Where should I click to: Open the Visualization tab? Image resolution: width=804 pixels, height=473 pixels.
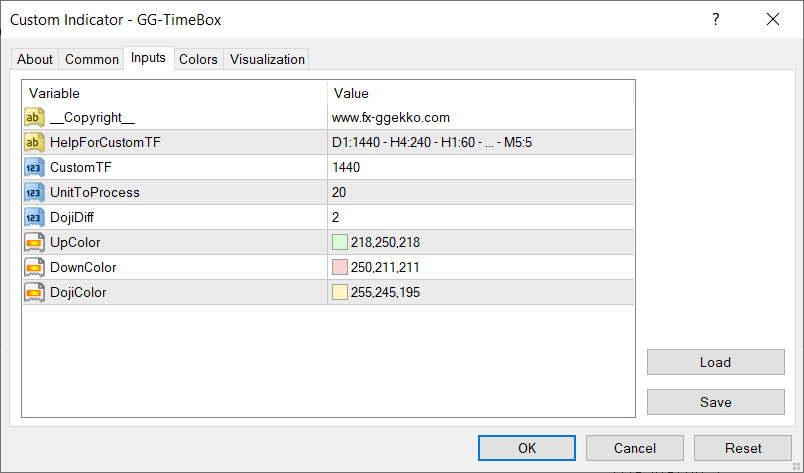tap(267, 60)
